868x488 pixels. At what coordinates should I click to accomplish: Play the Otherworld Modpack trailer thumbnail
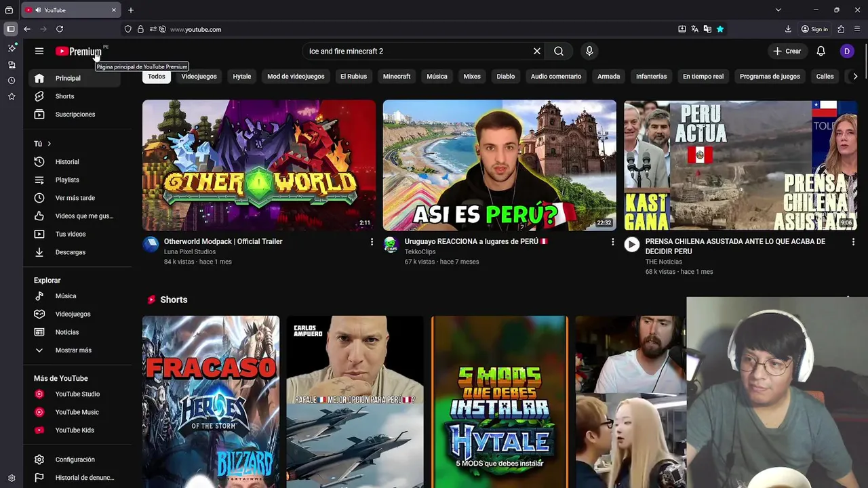259,165
